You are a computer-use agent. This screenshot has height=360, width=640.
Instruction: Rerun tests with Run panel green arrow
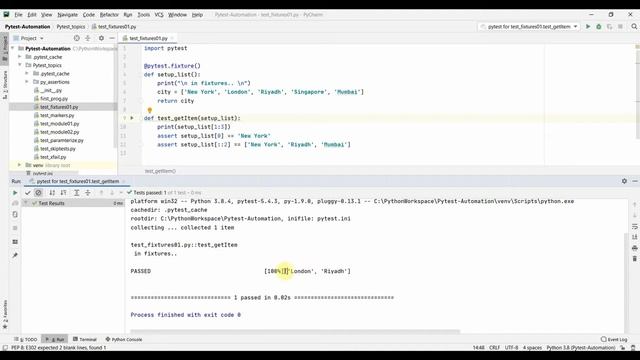point(15,193)
